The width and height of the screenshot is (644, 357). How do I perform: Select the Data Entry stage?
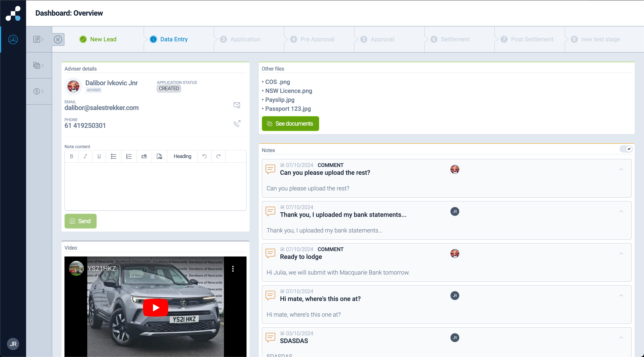pyautogui.click(x=169, y=39)
